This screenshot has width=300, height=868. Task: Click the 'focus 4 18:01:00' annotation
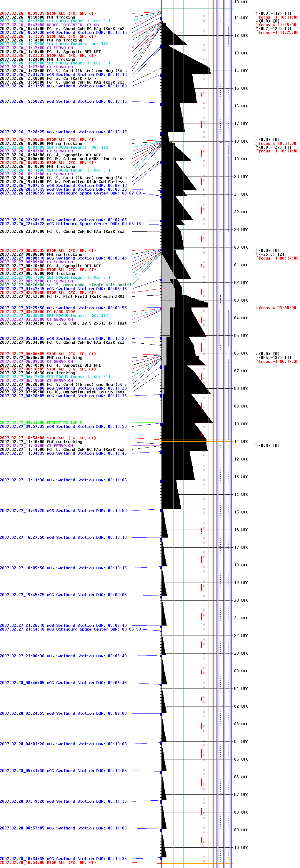(277, 144)
